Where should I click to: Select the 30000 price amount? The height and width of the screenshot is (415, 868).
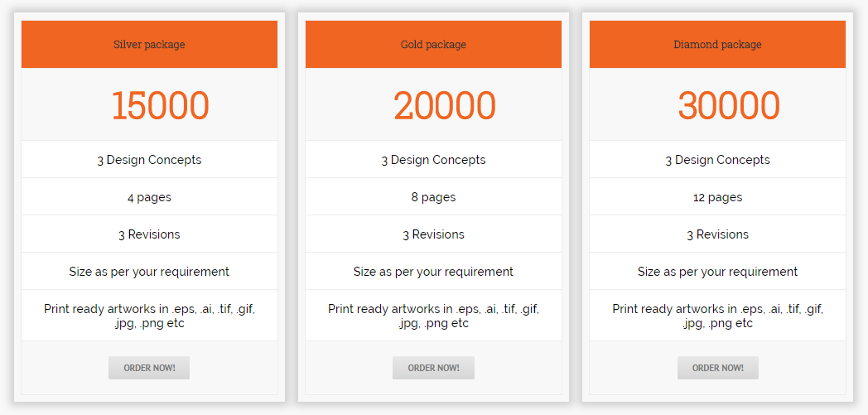[729, 106]
